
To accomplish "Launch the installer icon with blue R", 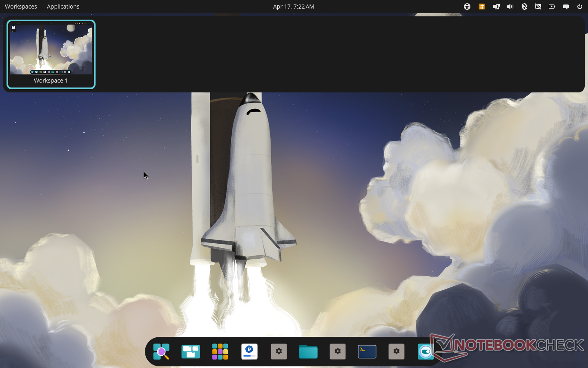I will point(249,352).
